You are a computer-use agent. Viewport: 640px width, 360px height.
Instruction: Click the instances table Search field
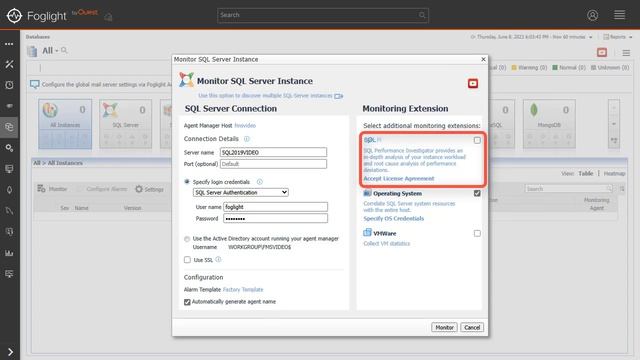tap(568, 189)
